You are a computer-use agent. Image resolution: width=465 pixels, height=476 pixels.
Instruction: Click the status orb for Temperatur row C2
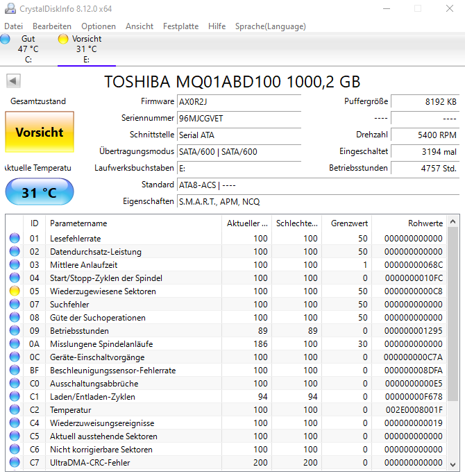pyautogui.click(x=15, y=410)
